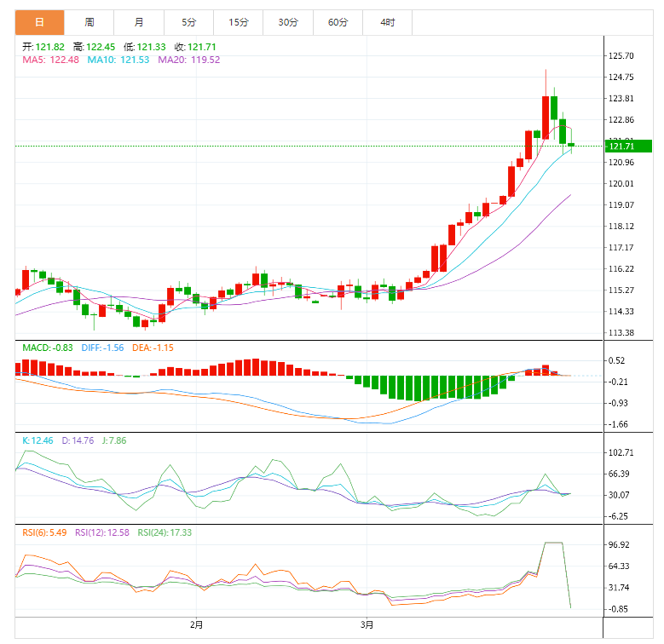Click the 124.75 price axis label
This screenshot has height=644, width=664.
pyautogui.click(x=621, y=77)
